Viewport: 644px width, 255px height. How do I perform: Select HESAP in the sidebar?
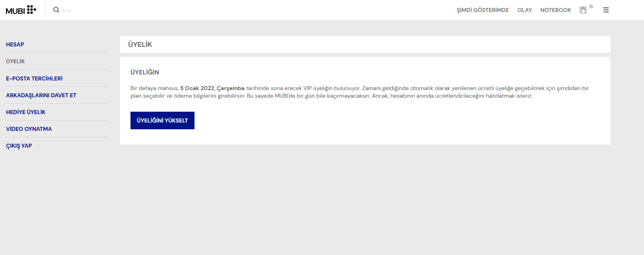pos(15,44)
